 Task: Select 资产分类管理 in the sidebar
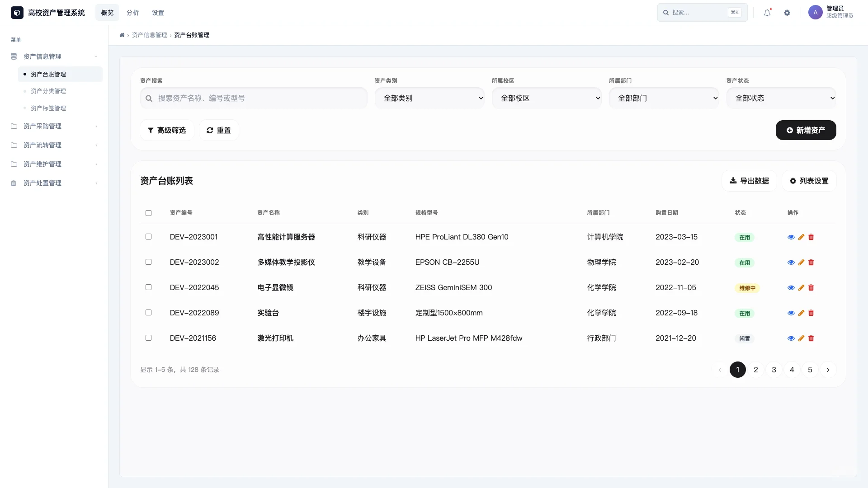[48, 91]
